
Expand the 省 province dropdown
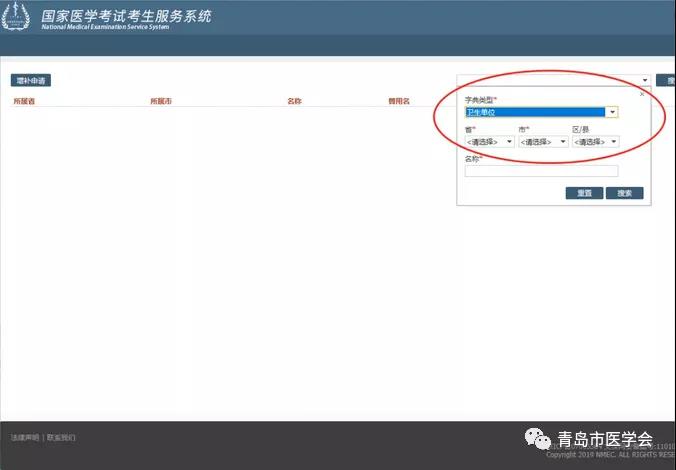489,142
